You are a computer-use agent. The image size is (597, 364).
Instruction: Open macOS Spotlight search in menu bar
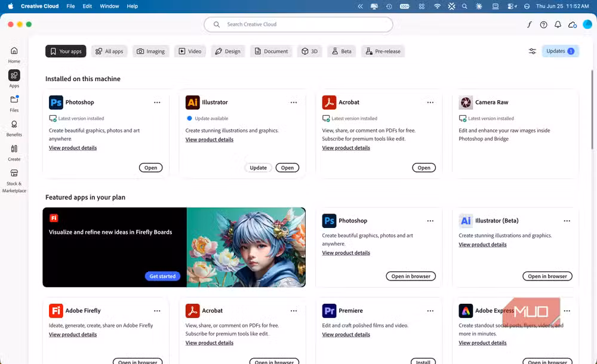pos(464,6)
